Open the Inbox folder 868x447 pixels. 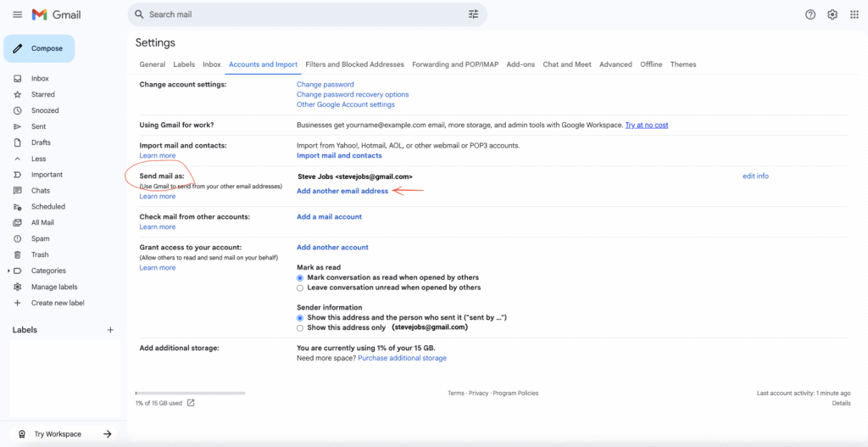(40, 79)
